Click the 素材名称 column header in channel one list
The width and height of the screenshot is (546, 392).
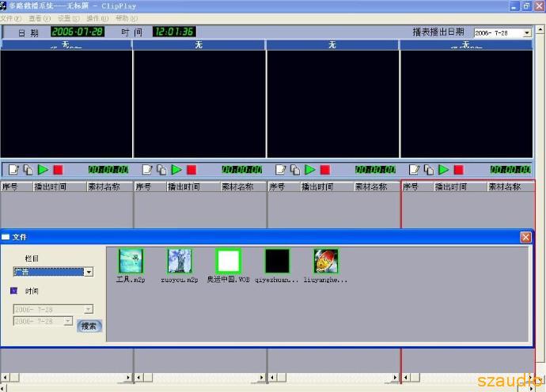click(109, 187)
